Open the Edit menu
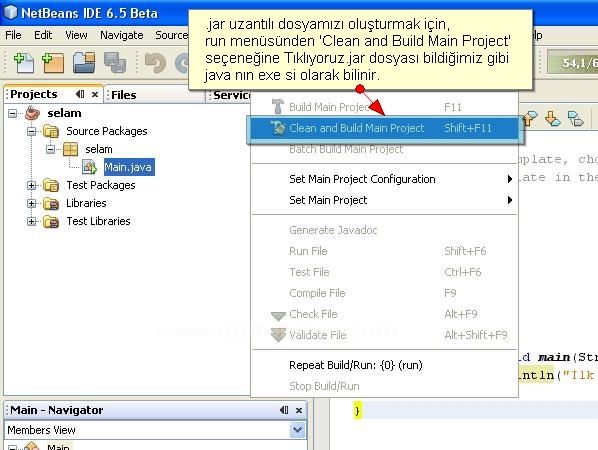The width and height of the screenshot is (598, 450). (x=43, y=35)
